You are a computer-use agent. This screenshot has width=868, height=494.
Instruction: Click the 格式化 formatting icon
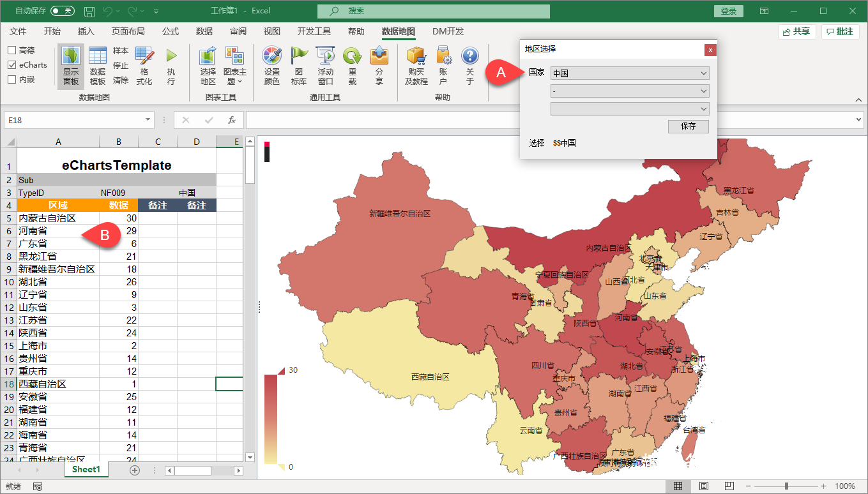pyautogui.click(x=144, y=57)
